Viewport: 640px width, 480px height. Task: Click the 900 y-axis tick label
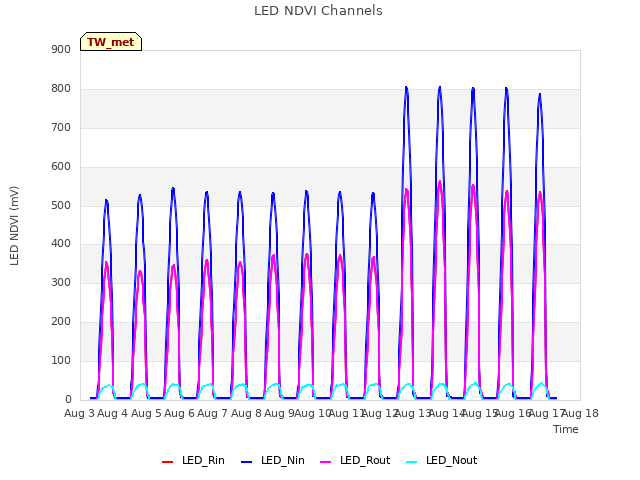61,50
